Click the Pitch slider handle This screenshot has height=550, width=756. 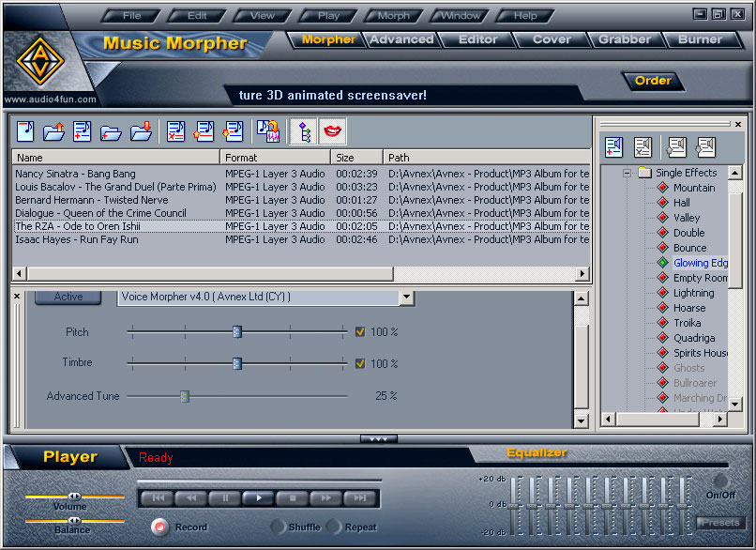236,332
